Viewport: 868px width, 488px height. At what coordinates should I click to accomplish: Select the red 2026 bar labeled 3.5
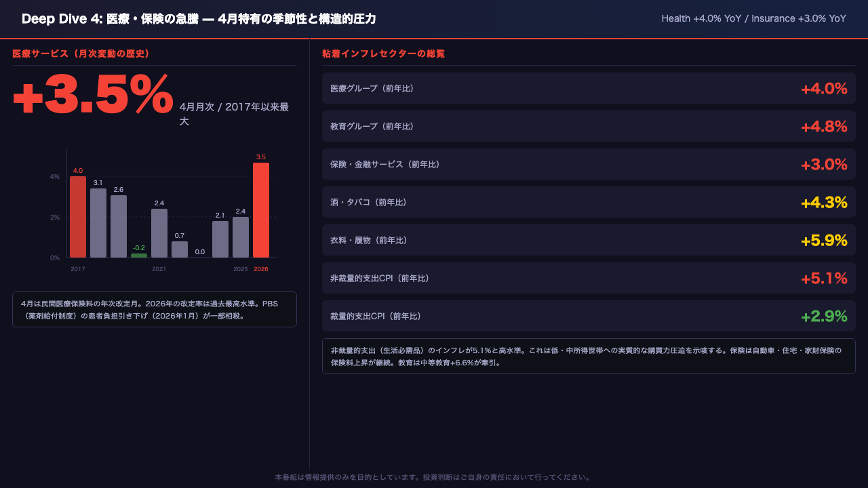point(261,210)
